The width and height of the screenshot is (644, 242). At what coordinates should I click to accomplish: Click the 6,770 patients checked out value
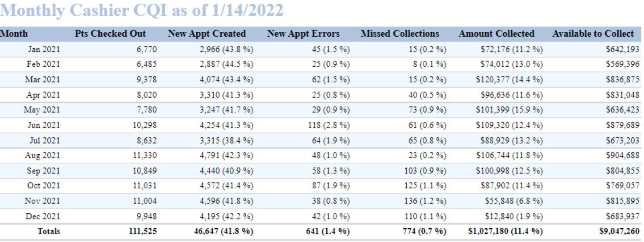147,49
